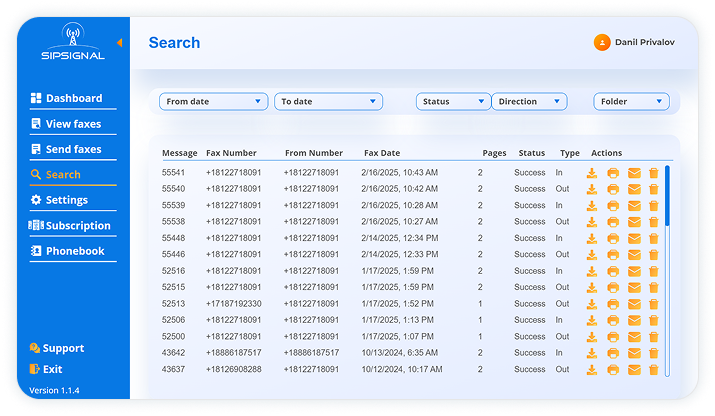Click the user avatar icon beside Danil Privalov
This screenshot has width=715, height=416.
[x=602, y=43]
